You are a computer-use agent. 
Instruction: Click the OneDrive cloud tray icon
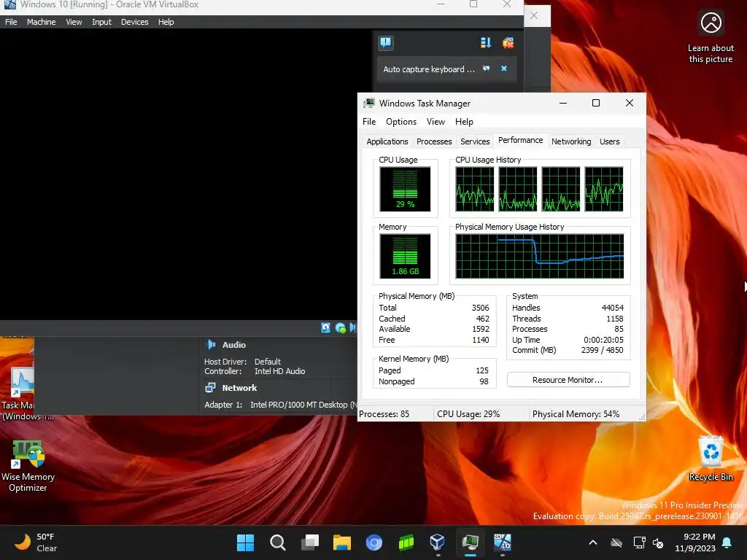pyautogui.click(x=616, y=542)
